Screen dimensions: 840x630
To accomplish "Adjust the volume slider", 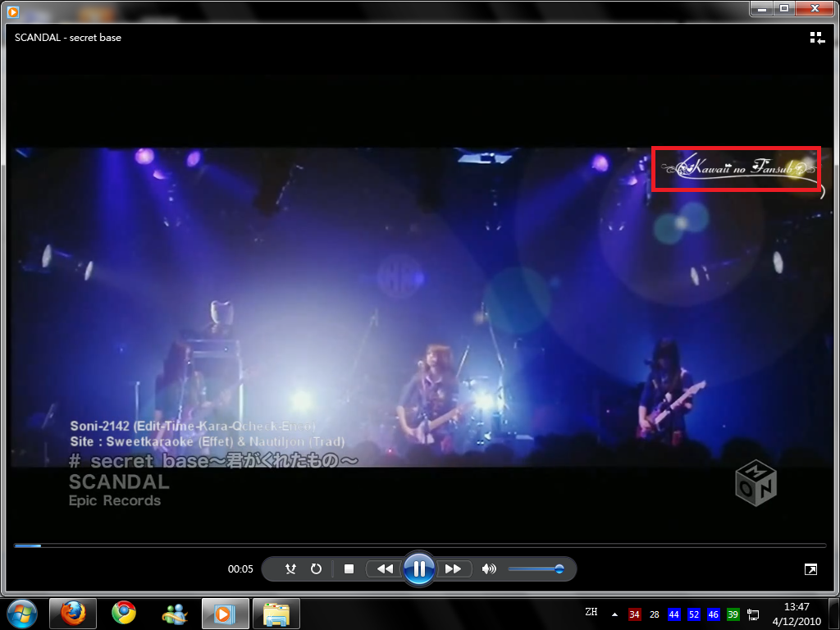I will coord(535,569).
